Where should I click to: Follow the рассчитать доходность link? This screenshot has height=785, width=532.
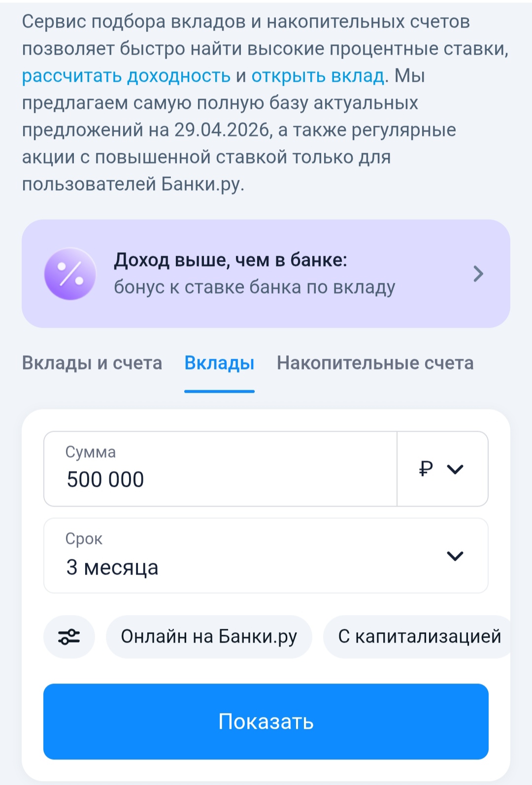(x=126, y=76)
